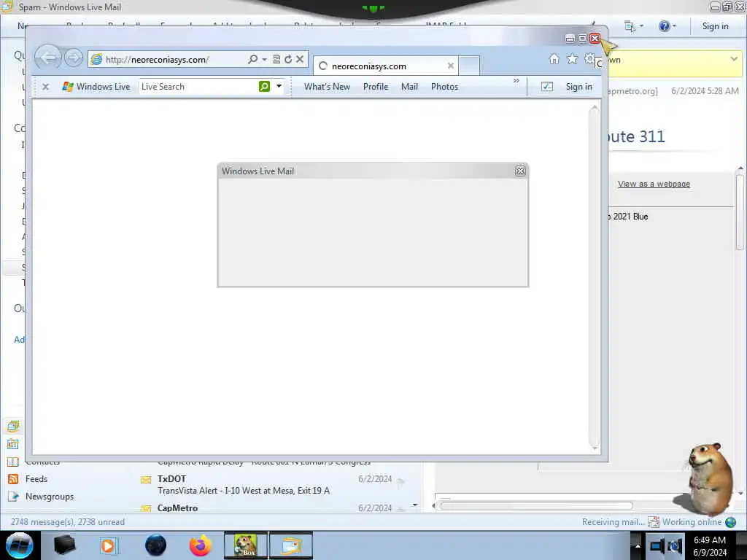The height and width of the screenshot is (560, 747).
Task: Select the neoreconiasys.com browser tab
Action: [x=386, y=66]
